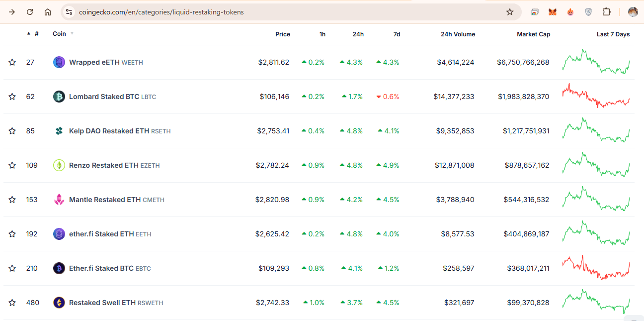
Task: Toggle the star for Restaked Swell ETH
Action: [x=12, y=303]
